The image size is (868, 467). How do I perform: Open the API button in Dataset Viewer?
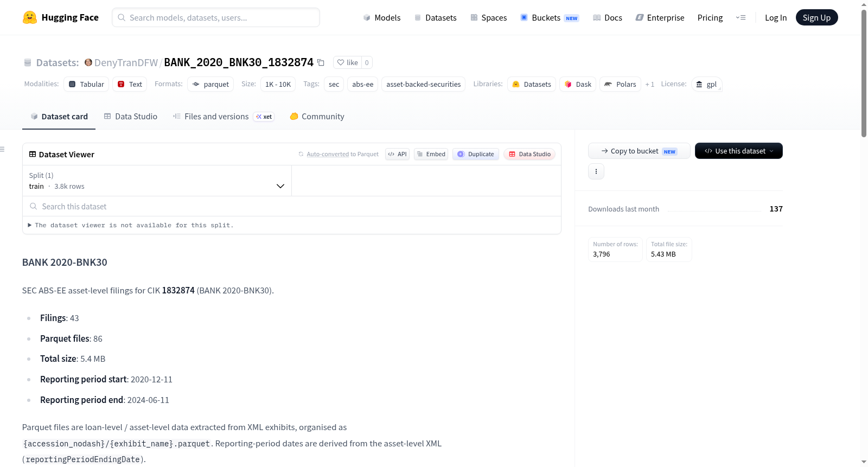(x=397, y=154)
